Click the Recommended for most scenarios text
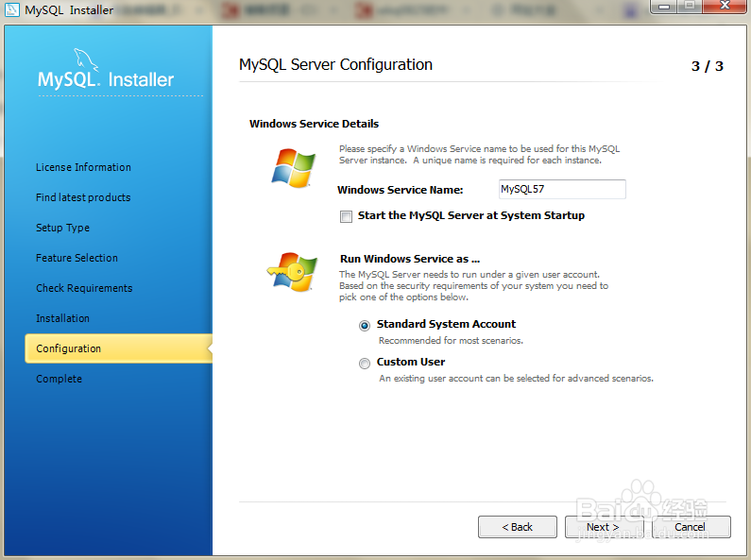The width and height of the screenshot is (751, 560). [451, 341]
